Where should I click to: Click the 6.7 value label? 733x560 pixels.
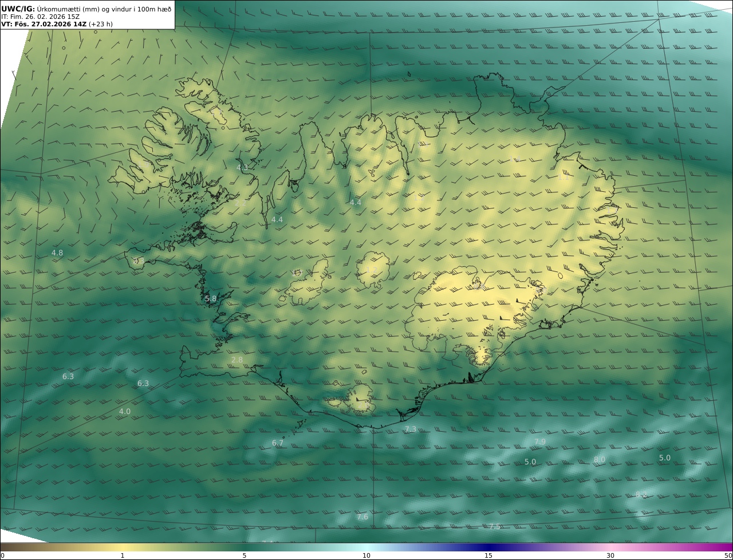point(278,443)
